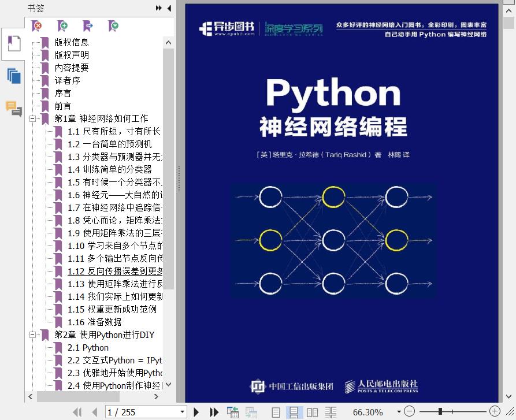Open bookmark 1.6 神经元
Image resolution: width=516 pixels, height=420 pixels.
[115, 195]
